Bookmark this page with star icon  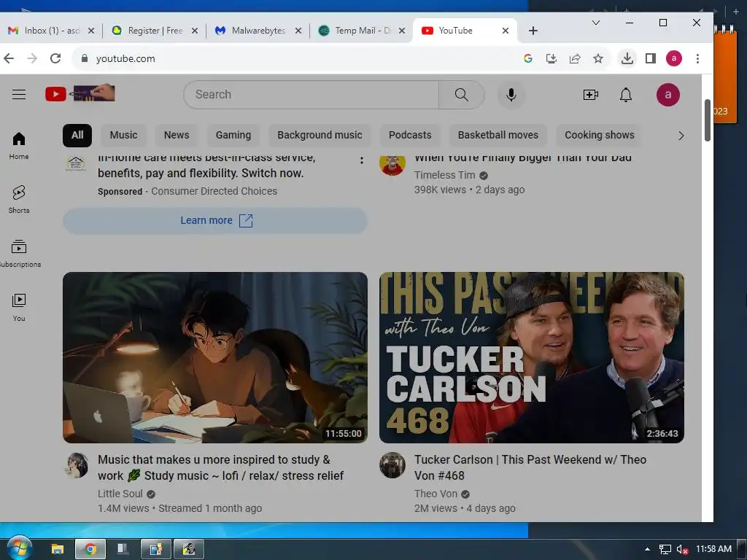598,58
